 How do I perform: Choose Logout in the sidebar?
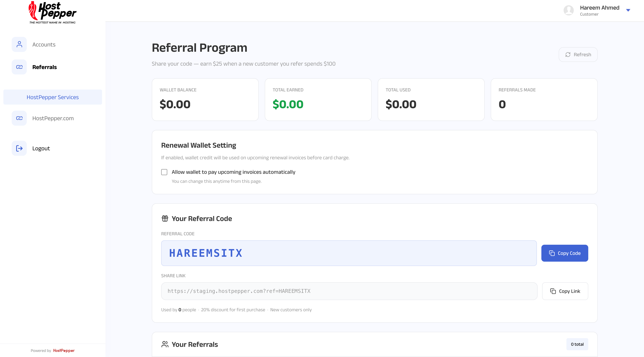coord(41,149)
